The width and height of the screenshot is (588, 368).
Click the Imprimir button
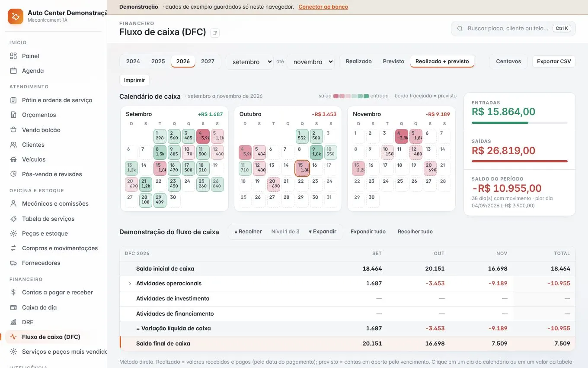click(x=134, y=80)
